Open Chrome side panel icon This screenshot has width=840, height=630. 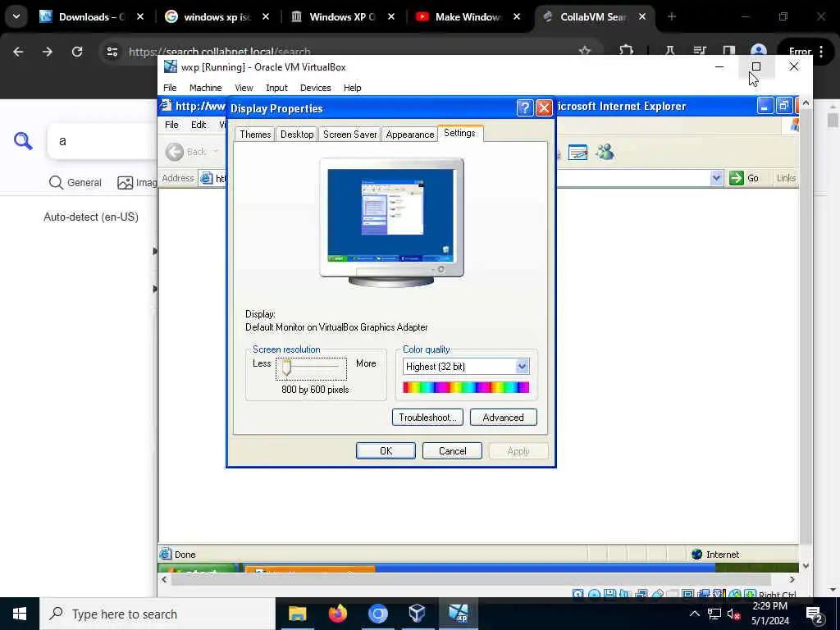click(728, 52)
